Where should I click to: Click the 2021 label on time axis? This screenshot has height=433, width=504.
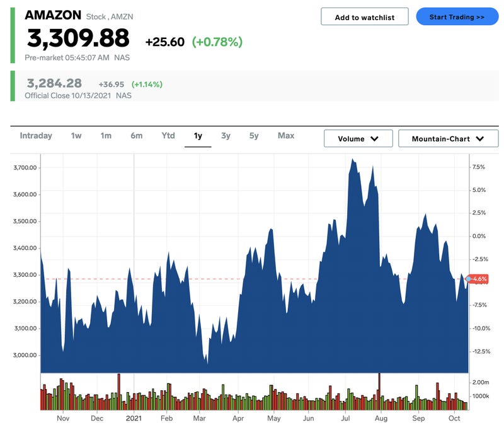click(x=134, y=419)
